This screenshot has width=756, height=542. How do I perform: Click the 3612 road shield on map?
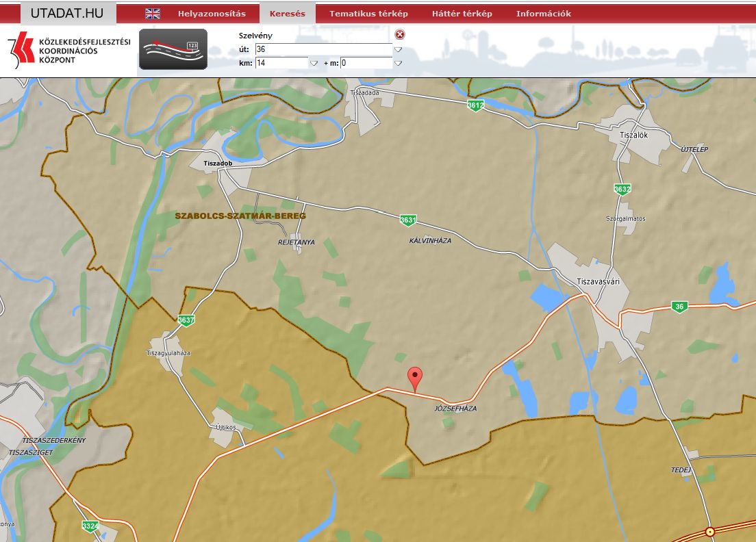(475, 105)
